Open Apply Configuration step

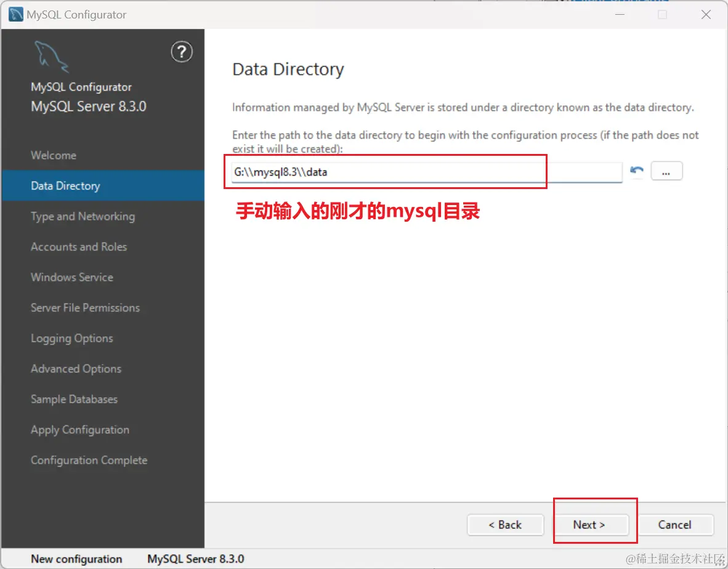click(x=80, y=430)
